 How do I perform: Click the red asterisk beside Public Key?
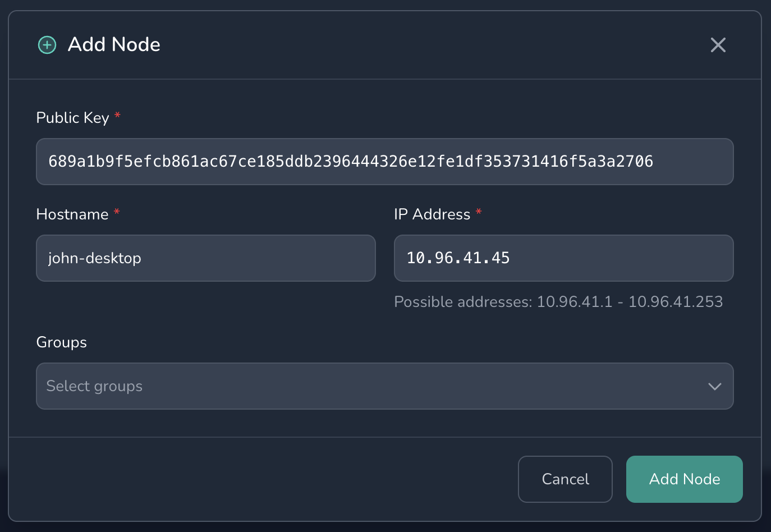click(117, 116)
